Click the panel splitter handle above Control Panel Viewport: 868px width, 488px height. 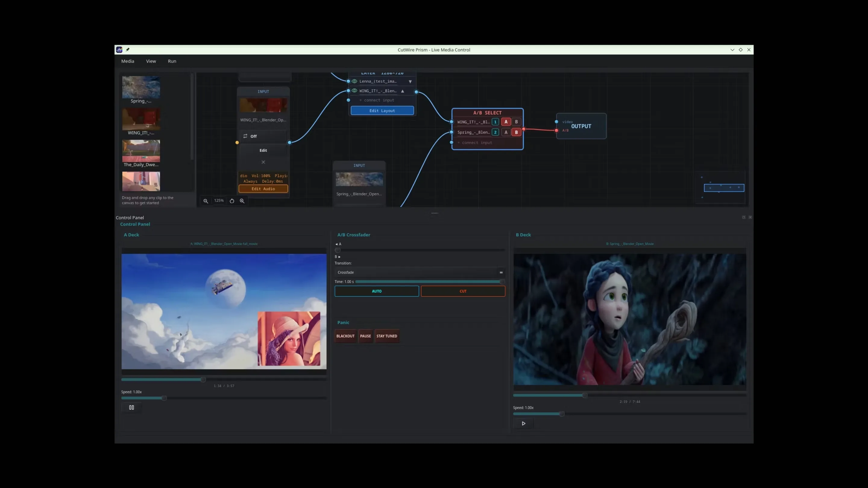pos(435,213)
